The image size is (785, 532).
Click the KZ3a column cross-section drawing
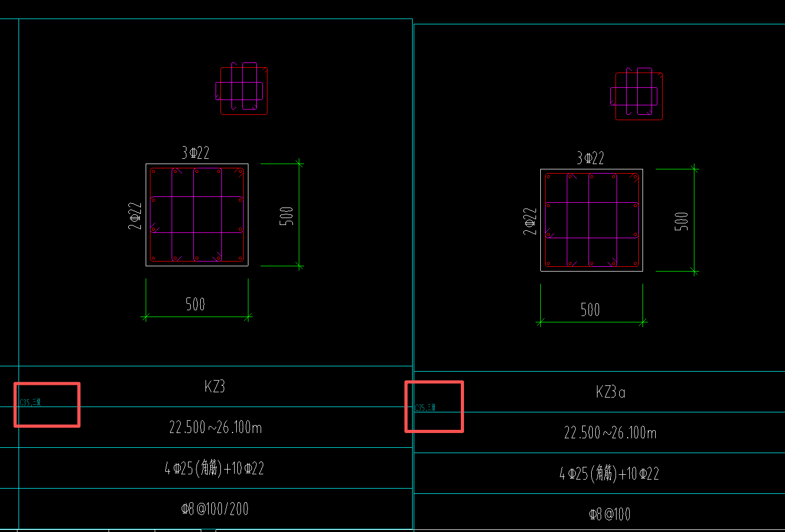click(x=592, y=220)
